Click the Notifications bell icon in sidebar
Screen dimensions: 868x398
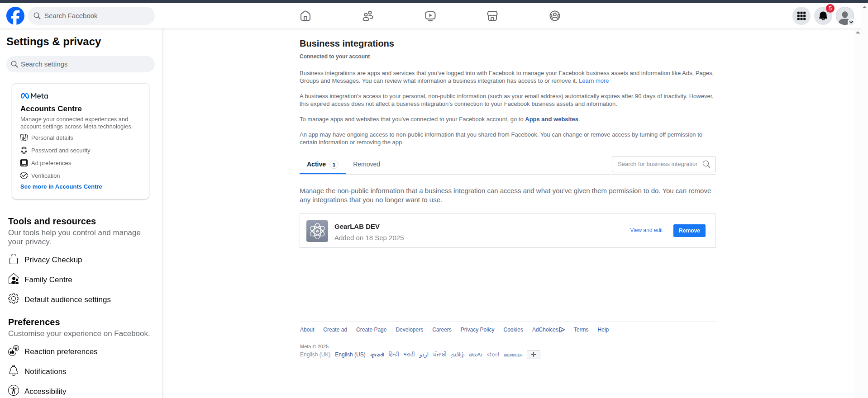pyautogui.click(x=14, y=371)
